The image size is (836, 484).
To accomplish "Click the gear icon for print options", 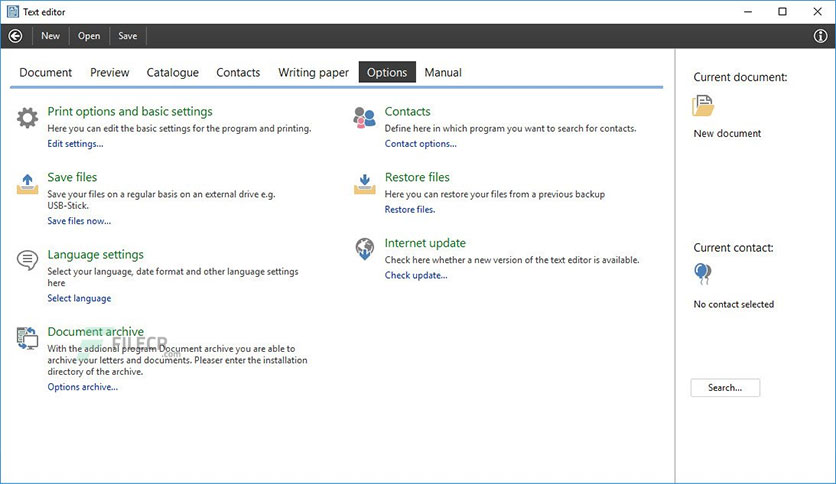I will pos(27,118).
